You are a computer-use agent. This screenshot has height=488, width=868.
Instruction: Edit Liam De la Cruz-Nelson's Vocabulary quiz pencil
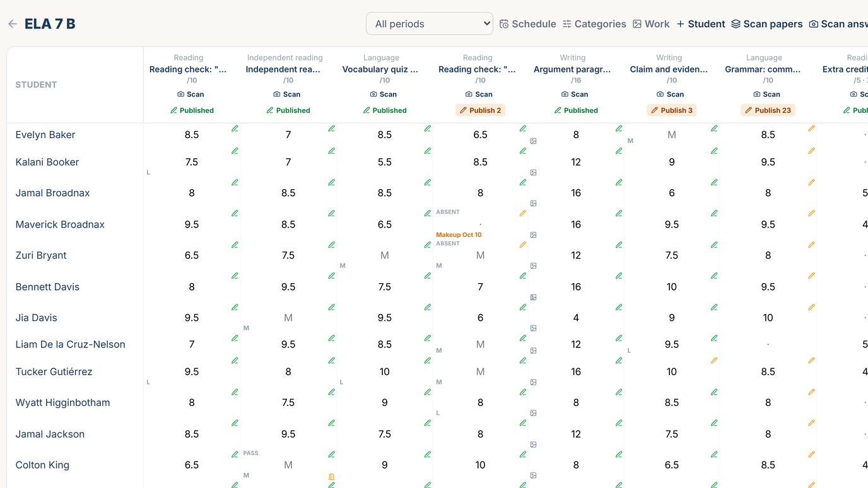pyautogui.click(x=428, y=338)
